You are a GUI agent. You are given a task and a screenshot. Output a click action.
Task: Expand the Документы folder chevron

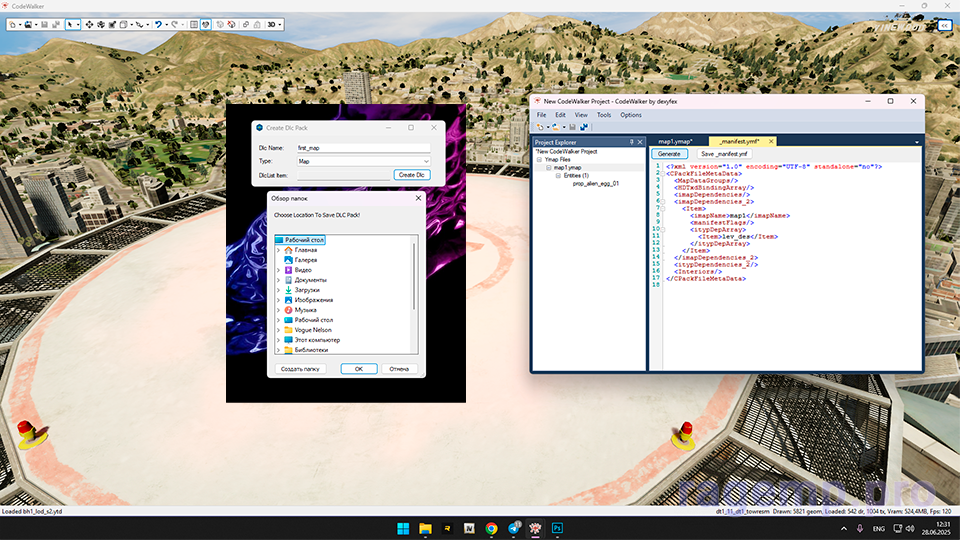279,280
